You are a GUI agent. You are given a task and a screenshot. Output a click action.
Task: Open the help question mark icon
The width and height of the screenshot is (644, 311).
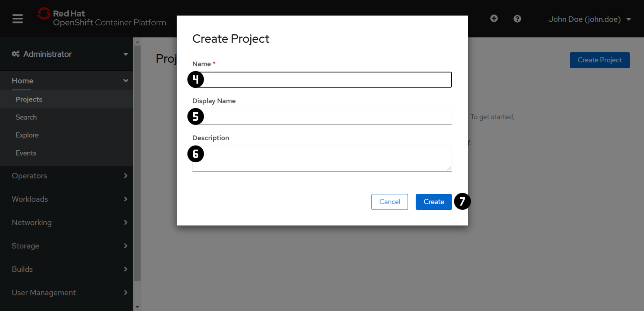click(x=517, y=19)
